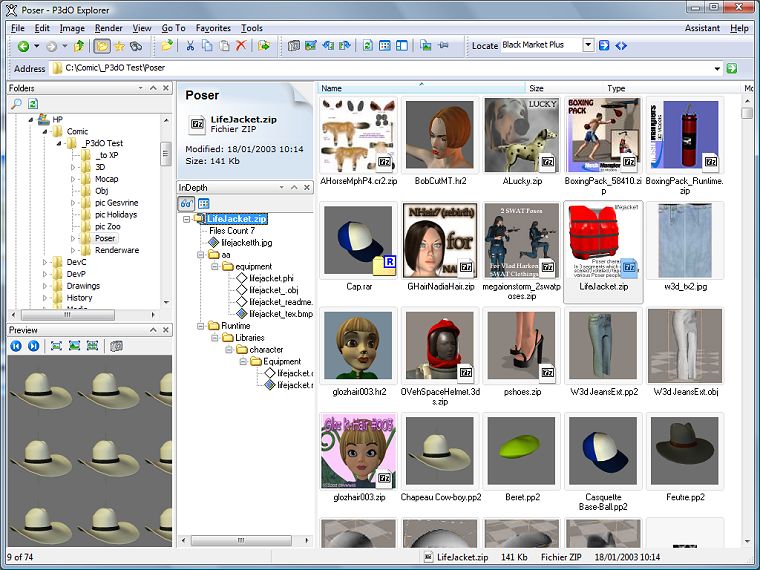
Task: Click the green Go button beside Address
Action: [x=732, y=68]
